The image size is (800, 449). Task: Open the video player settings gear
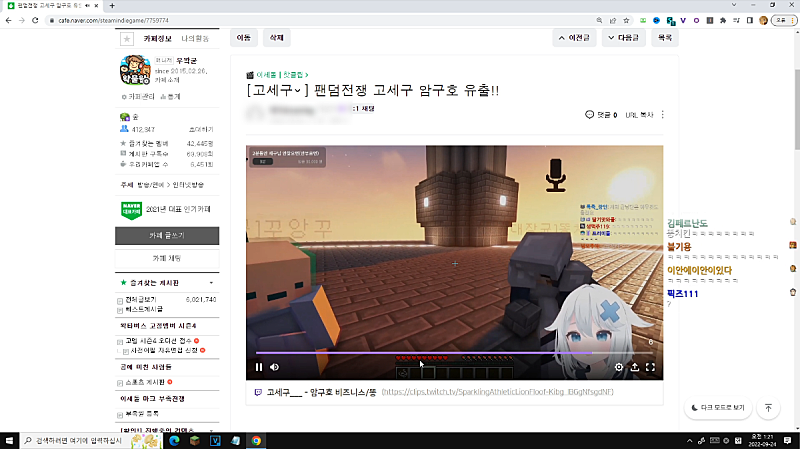(618, 367)
